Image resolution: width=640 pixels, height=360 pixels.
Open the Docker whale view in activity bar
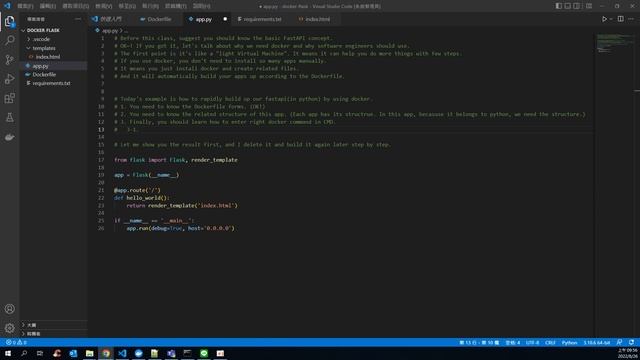coord(9,137)
